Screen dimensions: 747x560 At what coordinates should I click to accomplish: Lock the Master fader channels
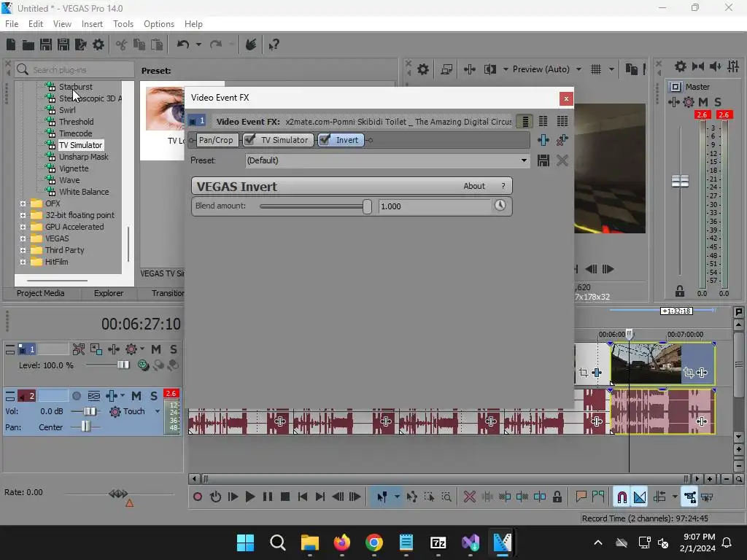pyautogui.click(x=680, y=291)
